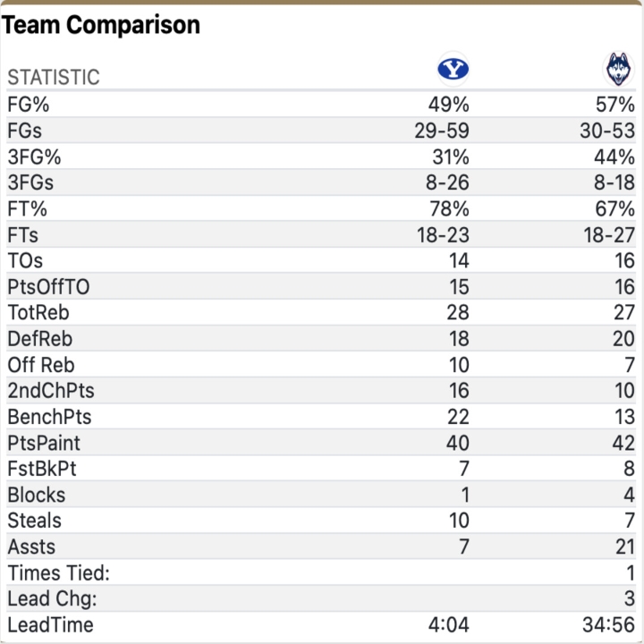Click the PtsOffTO row label
This screenshot has width=644, height=644.
coord(48,287)
